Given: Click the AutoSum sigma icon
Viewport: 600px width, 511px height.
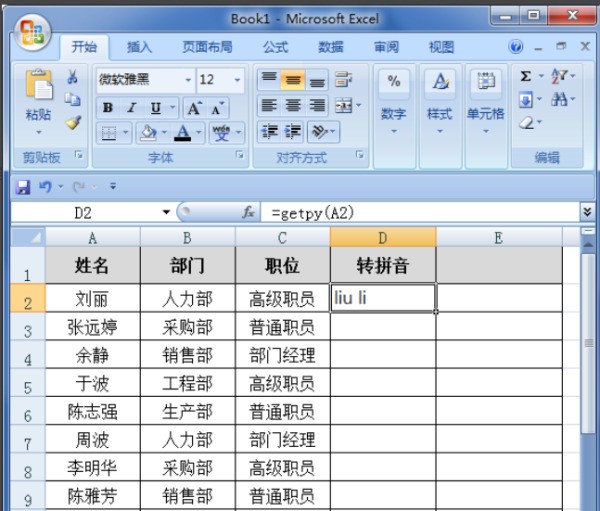Looking at the screenshot, I should [526, 77].
